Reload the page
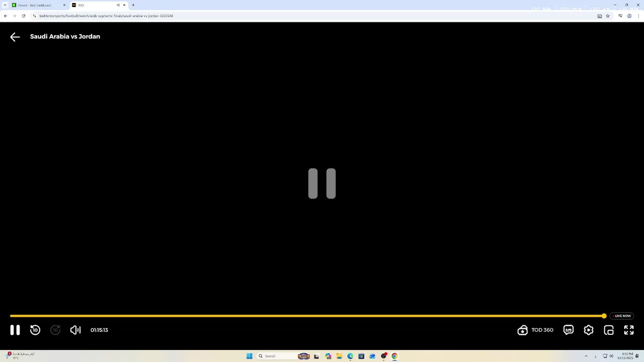The height and width of the screenshot is (362, 644). click(x=23, y=16)
